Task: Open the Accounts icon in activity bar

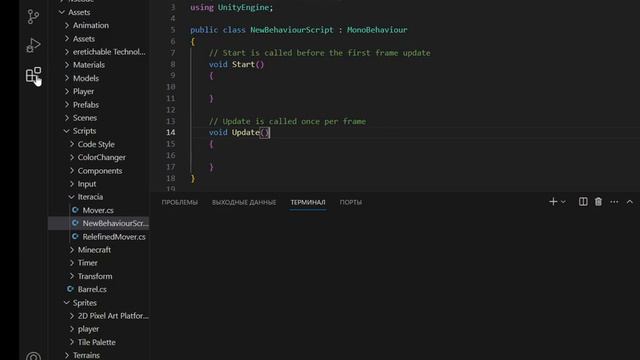Action: (x=33, y=356)
